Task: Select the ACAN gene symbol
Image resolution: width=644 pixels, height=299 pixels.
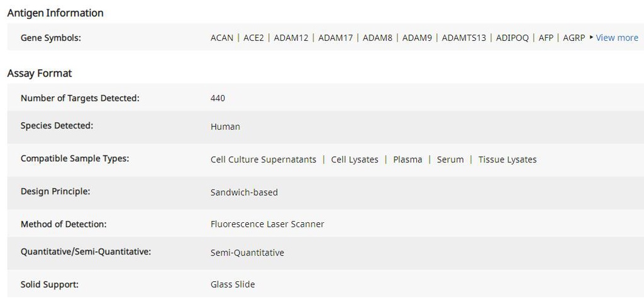Action: pyautogui.click(x=221, y=38)
